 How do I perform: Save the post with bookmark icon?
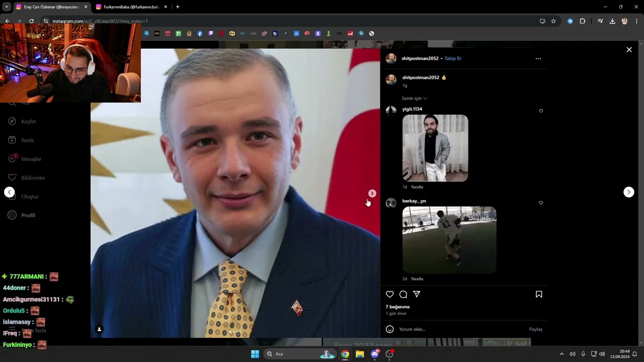point(539,294)
